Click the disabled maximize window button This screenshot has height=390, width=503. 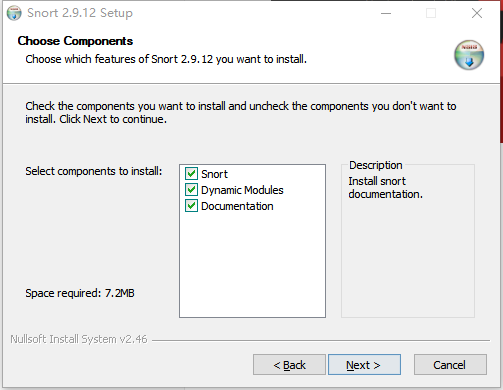click(x=431, y=13)
